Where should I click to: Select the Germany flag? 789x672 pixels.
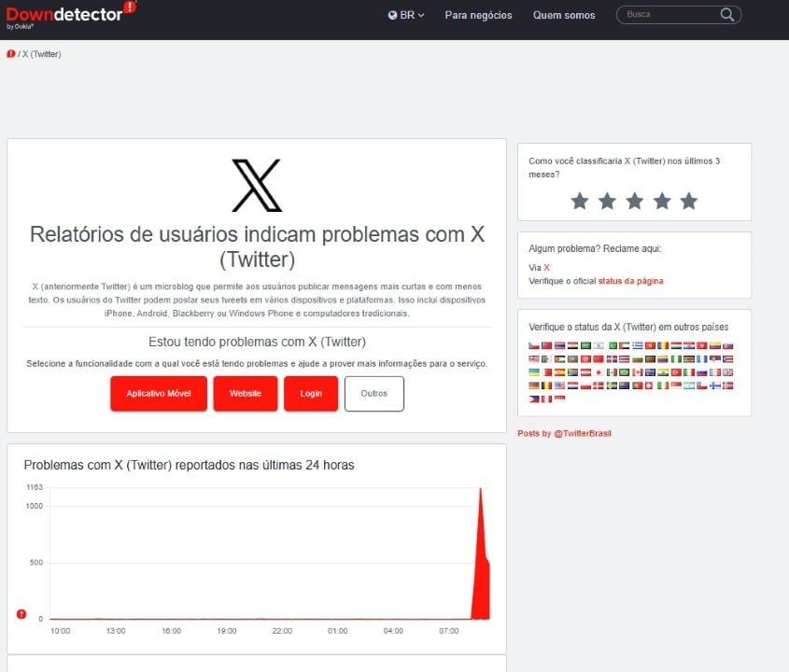(534, 385)
